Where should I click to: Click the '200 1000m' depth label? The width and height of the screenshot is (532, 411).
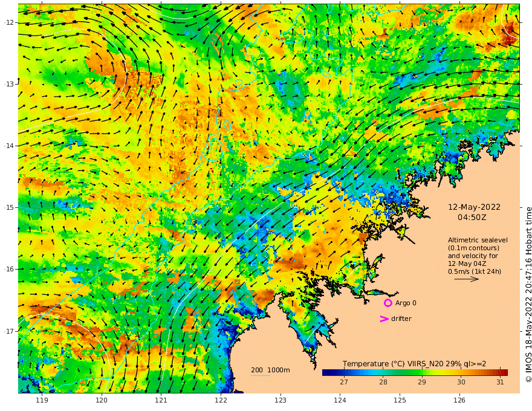[x=270, y=370]
